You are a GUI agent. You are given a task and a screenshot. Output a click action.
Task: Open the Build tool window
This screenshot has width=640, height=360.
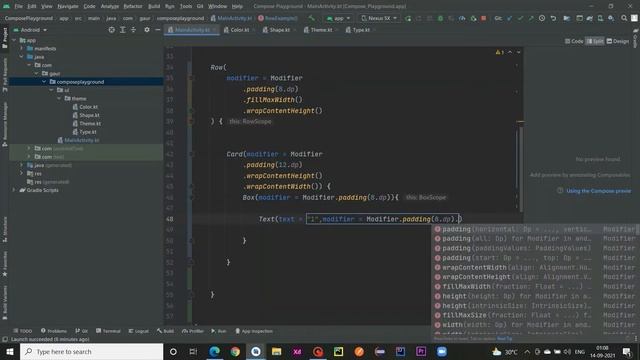click(x=165, y=331)
